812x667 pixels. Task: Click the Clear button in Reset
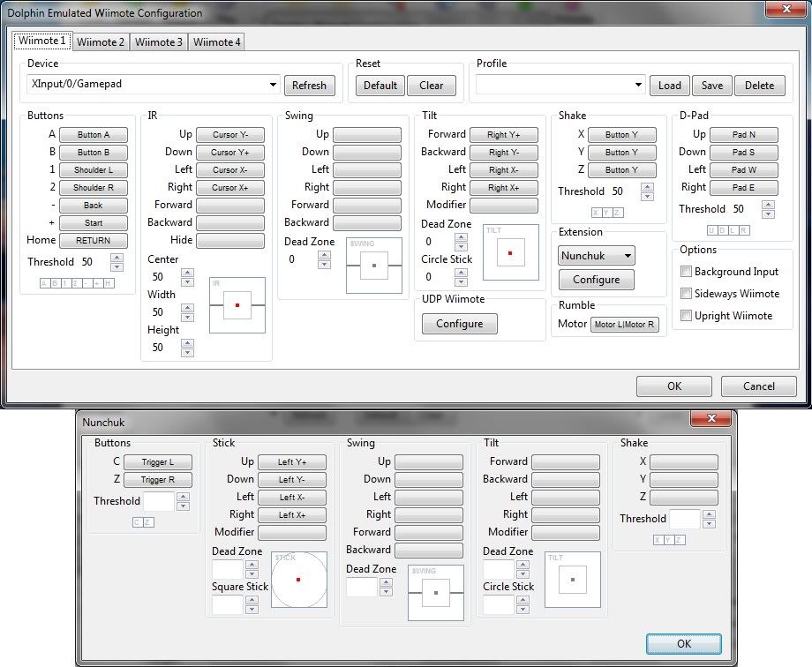[x=432, y=86]
